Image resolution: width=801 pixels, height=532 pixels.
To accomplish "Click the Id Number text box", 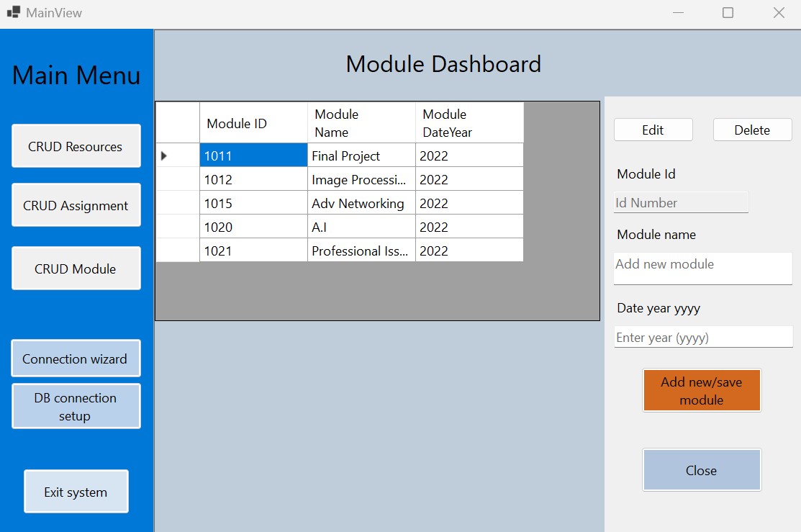I will click(x=680, y=203).
